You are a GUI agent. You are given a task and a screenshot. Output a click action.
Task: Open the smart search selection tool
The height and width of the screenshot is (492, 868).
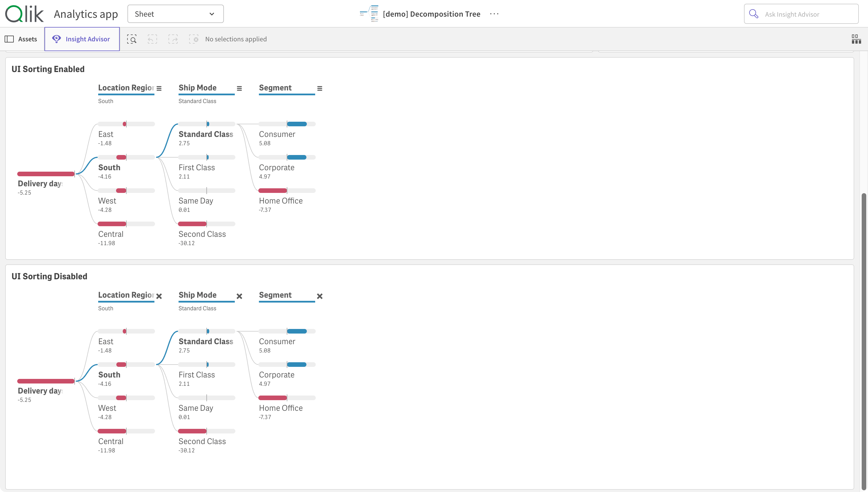pyautogui.click(x=131, y=39)
